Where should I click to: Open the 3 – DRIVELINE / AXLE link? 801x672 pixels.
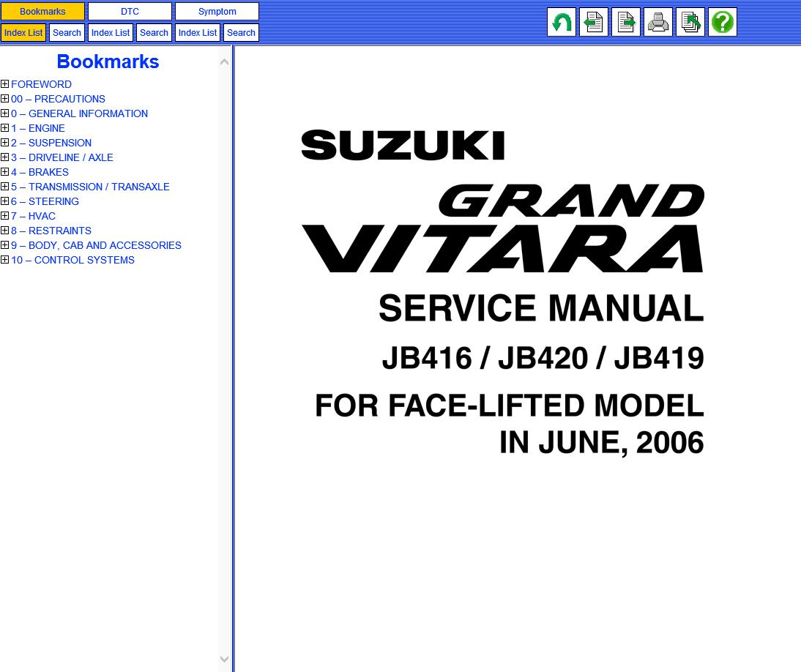click(62, 157)
